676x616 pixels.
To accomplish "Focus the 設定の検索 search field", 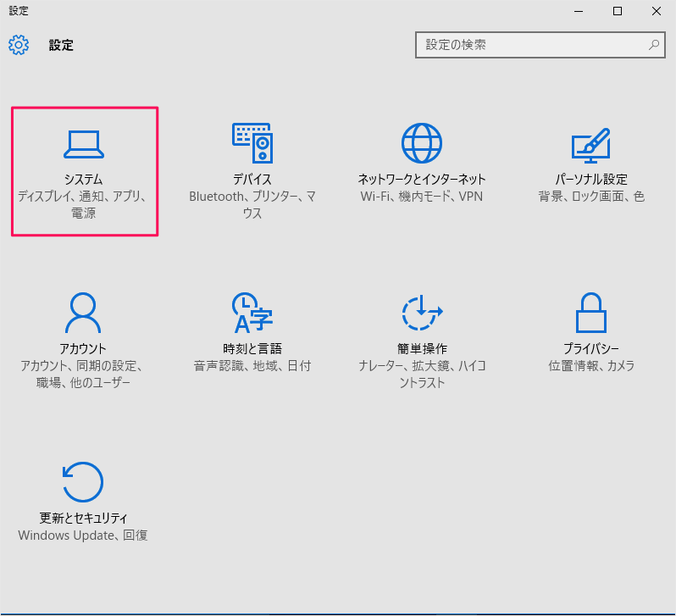I will click(529, 45).
